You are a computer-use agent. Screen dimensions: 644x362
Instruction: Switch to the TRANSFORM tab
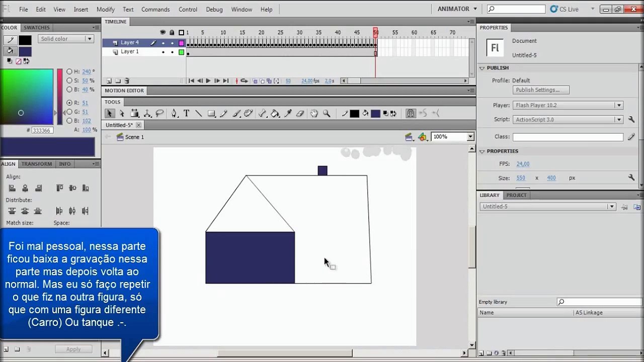37,164
